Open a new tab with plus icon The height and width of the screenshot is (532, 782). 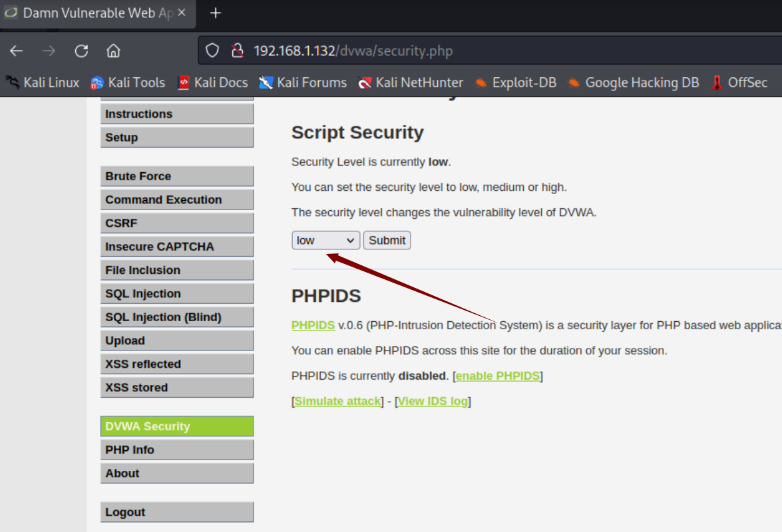click(215, 13)
